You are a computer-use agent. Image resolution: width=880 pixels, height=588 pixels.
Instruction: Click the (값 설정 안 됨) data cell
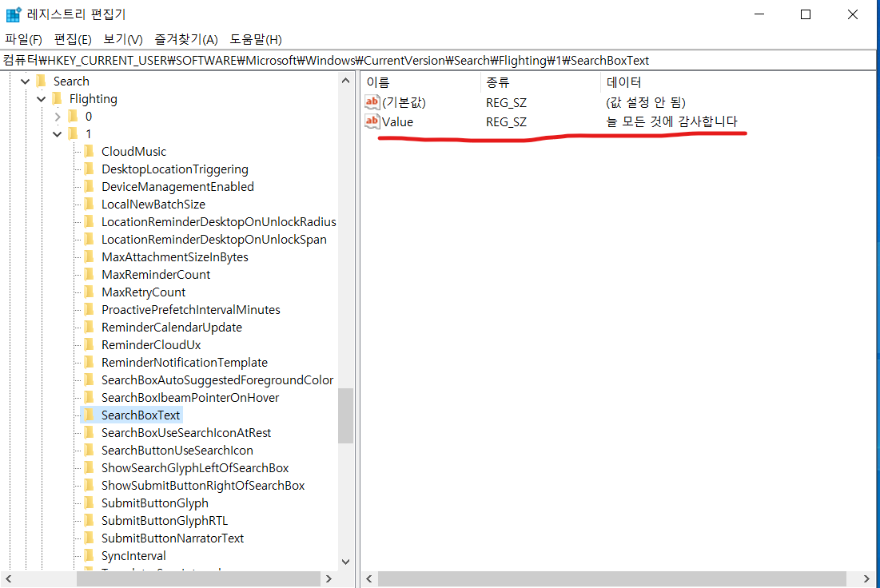click(646, 102)
